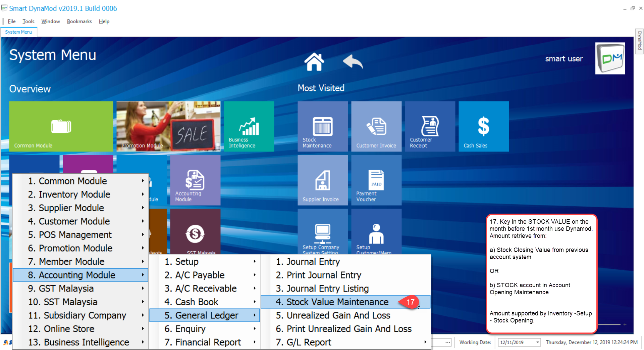Open Setup Customer/Member tile

coord(376,232)
